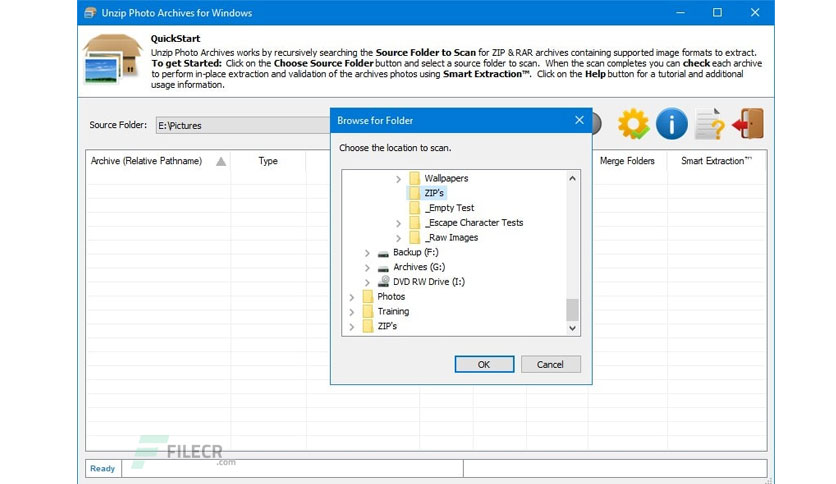Select _Escape Character Tests folder label

pos(474,223)
